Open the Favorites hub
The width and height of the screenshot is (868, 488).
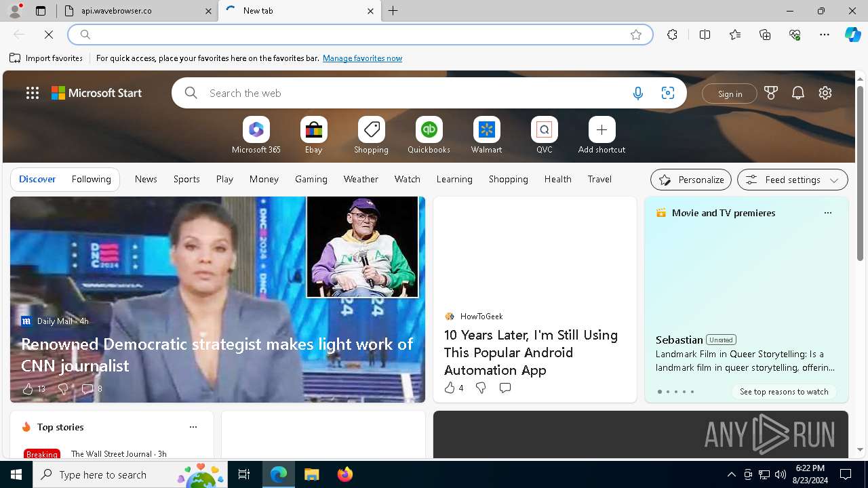pyautogui.click(x=735, y=35)
